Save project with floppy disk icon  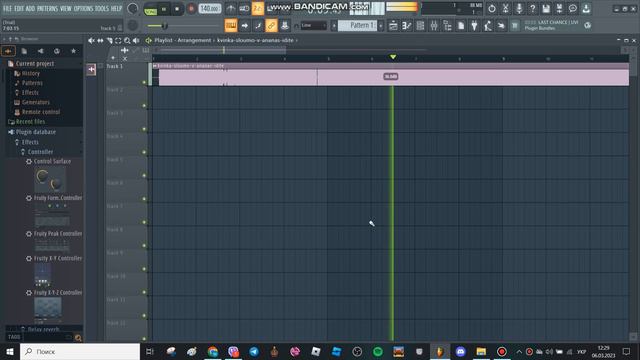546,8
